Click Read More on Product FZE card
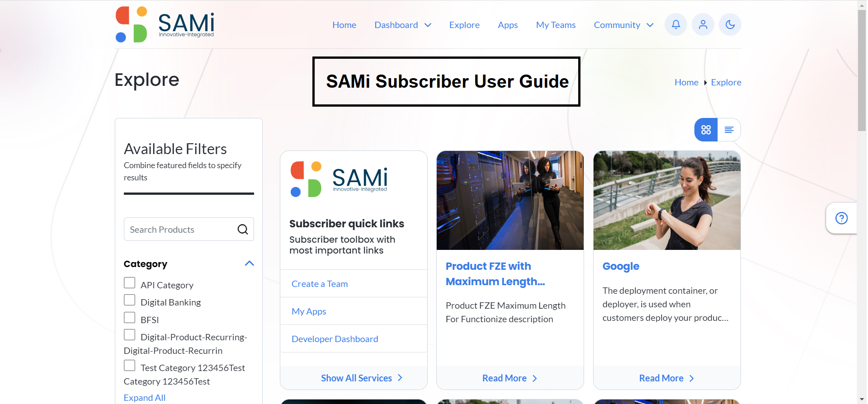The width and height of the screenshot is (868, 404). [x=504, y=378]
